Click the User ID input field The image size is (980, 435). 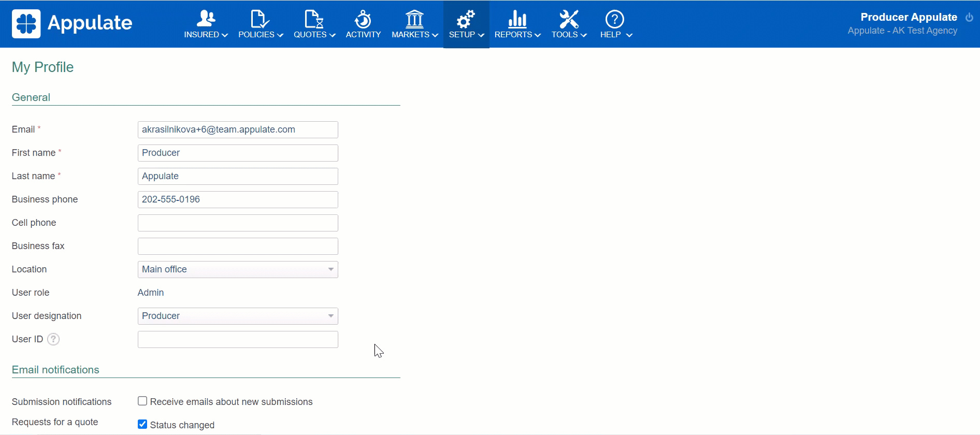tap(238, 339)
